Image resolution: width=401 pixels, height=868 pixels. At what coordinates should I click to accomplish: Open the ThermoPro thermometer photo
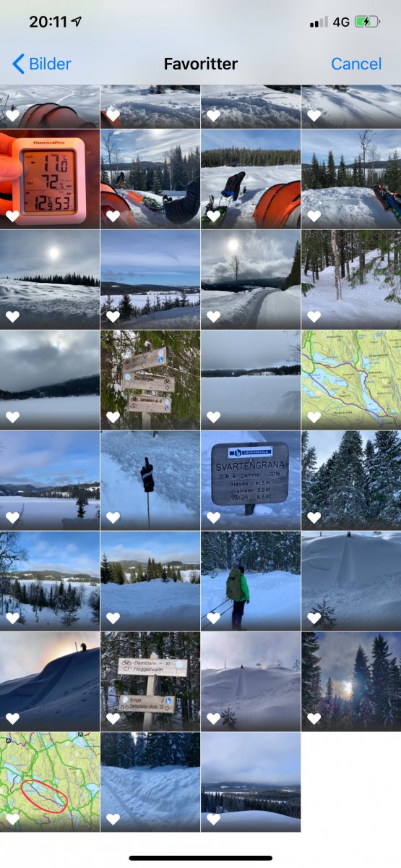[50, 179]
